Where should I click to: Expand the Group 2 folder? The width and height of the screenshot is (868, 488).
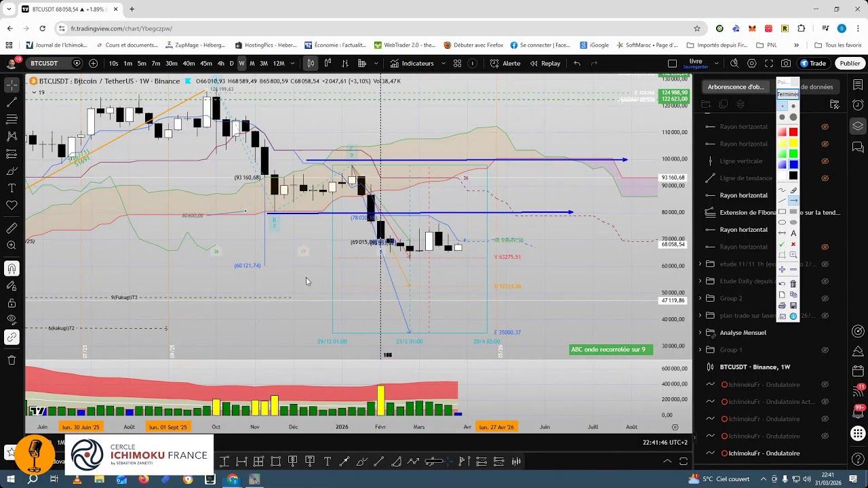[700, 298]
